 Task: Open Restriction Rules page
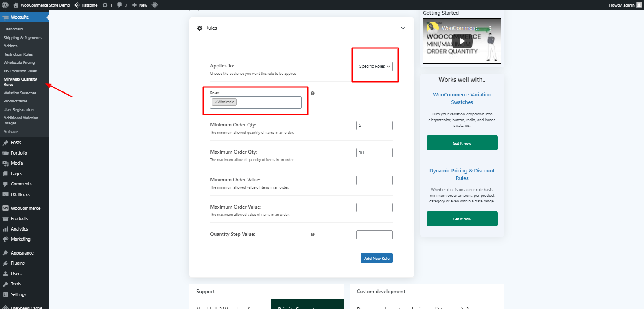coord(18,54)
